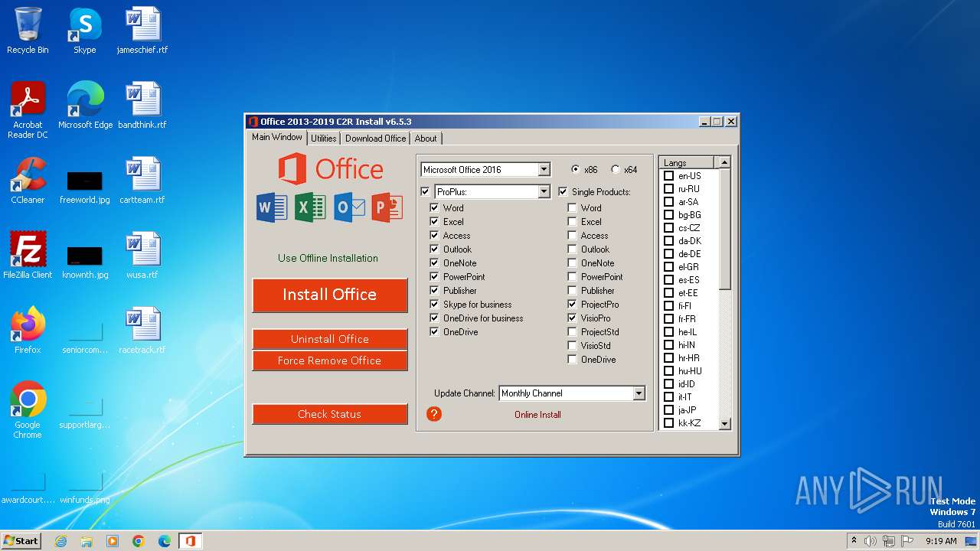This screenshot has height=551, width=980.
Task: Open cartteam.rtf desktop file
Action: click(142, 181)
